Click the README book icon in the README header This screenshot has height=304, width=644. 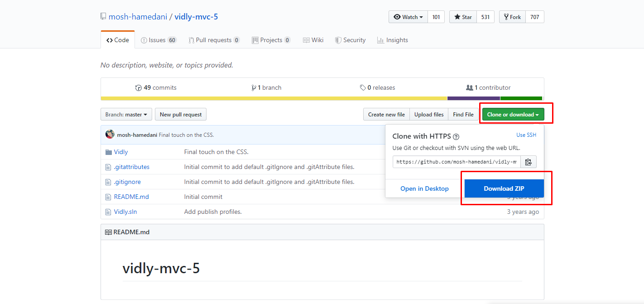pyautogui.click(x=108, y=232)
